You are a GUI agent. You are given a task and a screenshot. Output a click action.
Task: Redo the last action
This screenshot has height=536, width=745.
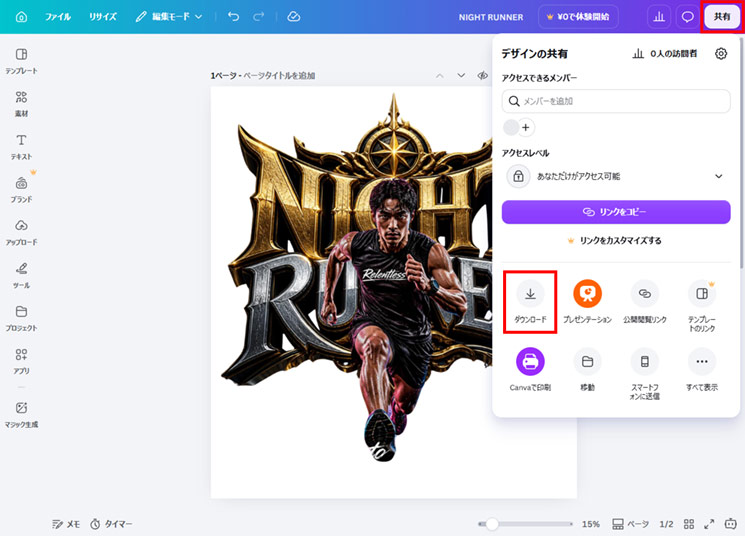coord(258,17)
